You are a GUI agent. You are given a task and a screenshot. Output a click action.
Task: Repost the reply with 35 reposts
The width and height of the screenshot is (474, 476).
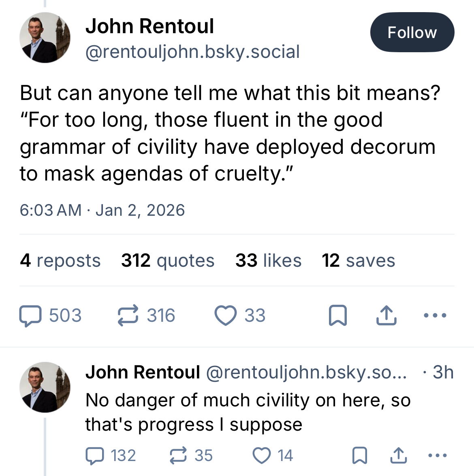(x=178, y=456)
